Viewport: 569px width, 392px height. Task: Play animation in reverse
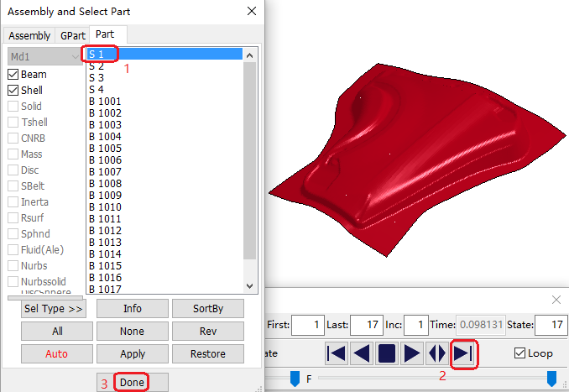coord(363,353)
